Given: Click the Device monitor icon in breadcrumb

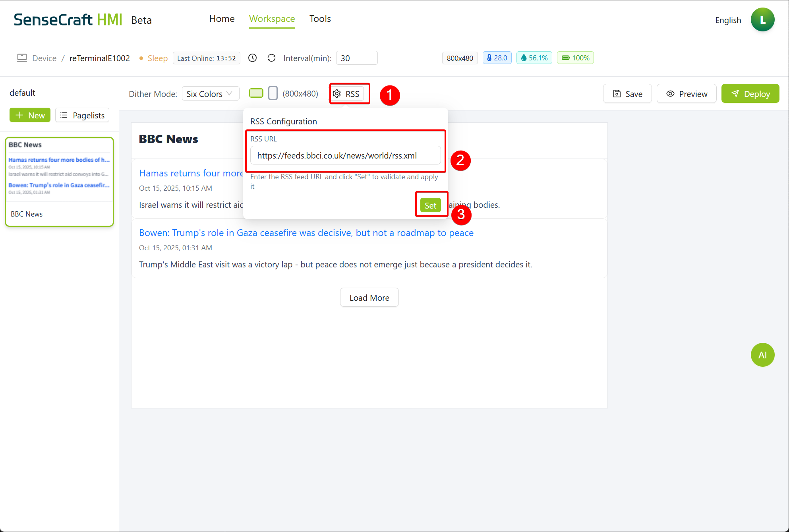Looking at the screenshot, I should click(x=22, y=58).
